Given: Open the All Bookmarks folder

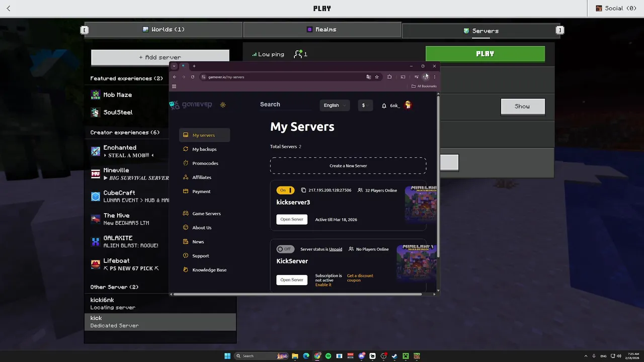Looking at the screenshot, I should [424, 86].
